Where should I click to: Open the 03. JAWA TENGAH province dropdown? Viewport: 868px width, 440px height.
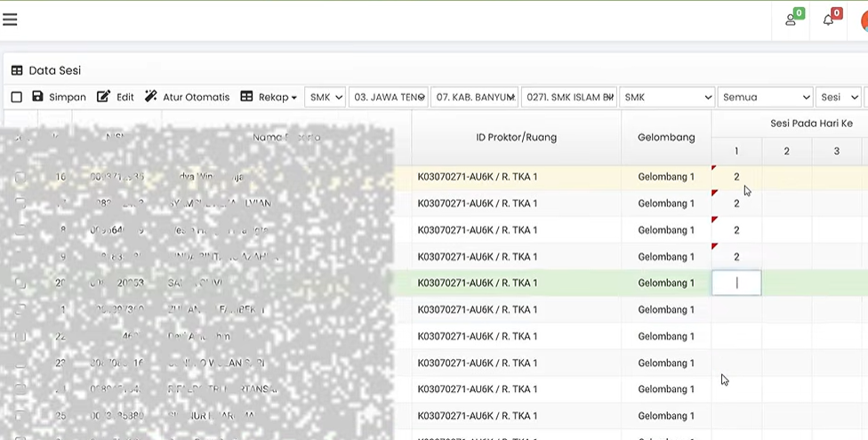coord(388,97)
